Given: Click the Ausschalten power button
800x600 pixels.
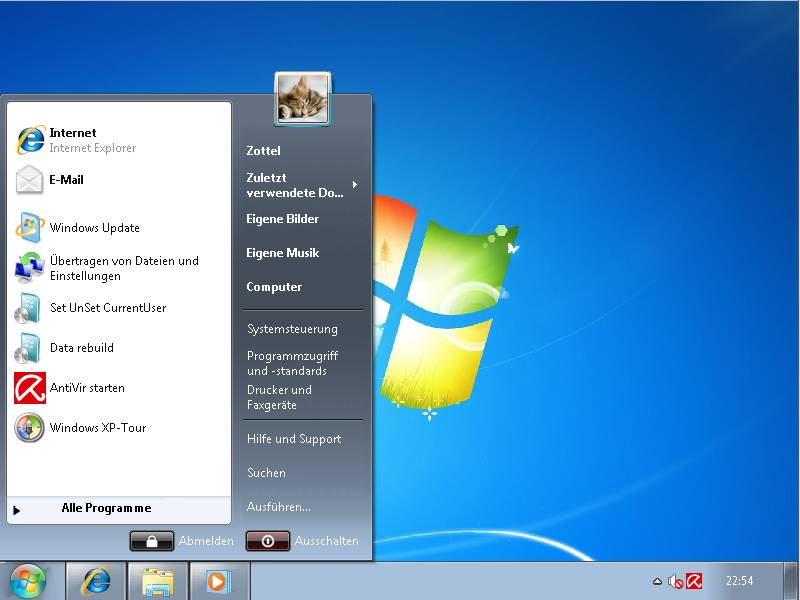Looking at the screenshot, I should coord(268,541).
